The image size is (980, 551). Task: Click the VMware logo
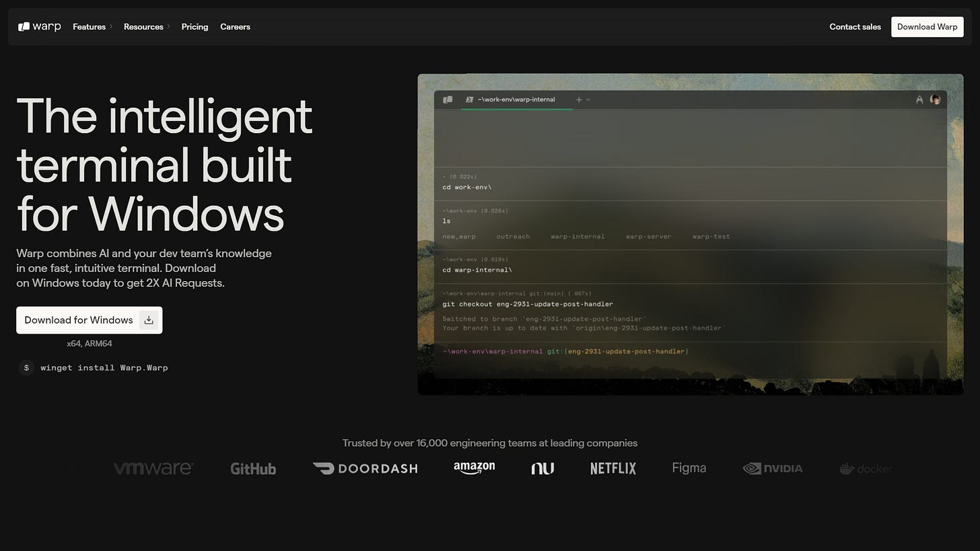(153, 468)
